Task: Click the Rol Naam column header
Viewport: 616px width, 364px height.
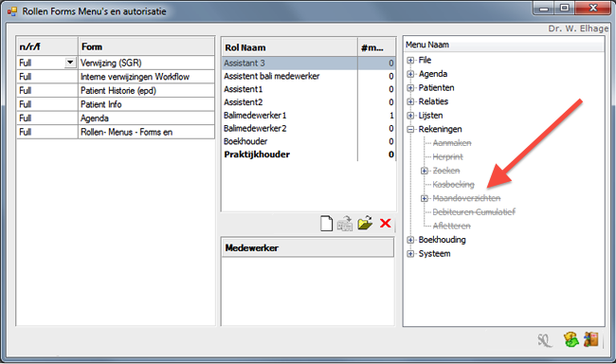Action: (x=290, y=47)
